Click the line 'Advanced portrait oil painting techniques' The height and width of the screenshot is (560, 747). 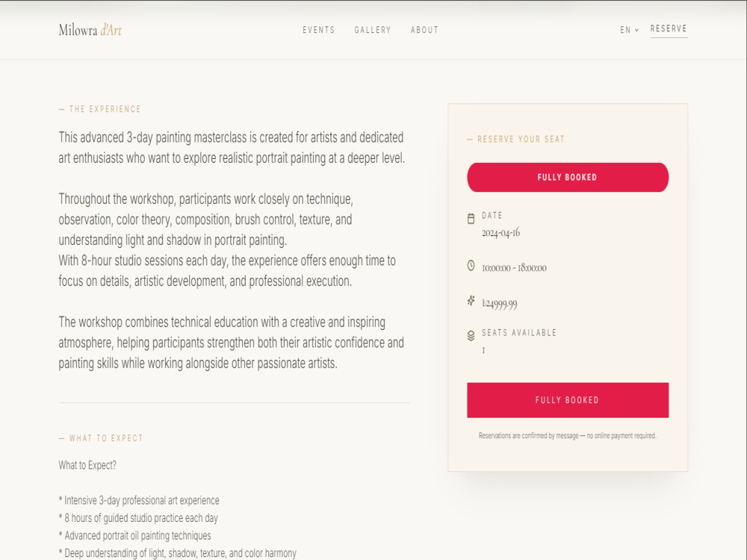tap(134, 535)
